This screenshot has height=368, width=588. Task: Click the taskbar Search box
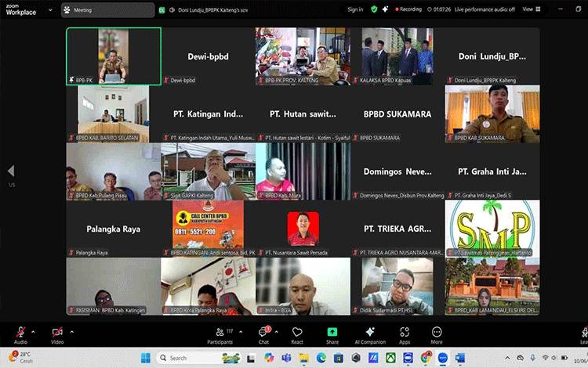tap(199, 358)
